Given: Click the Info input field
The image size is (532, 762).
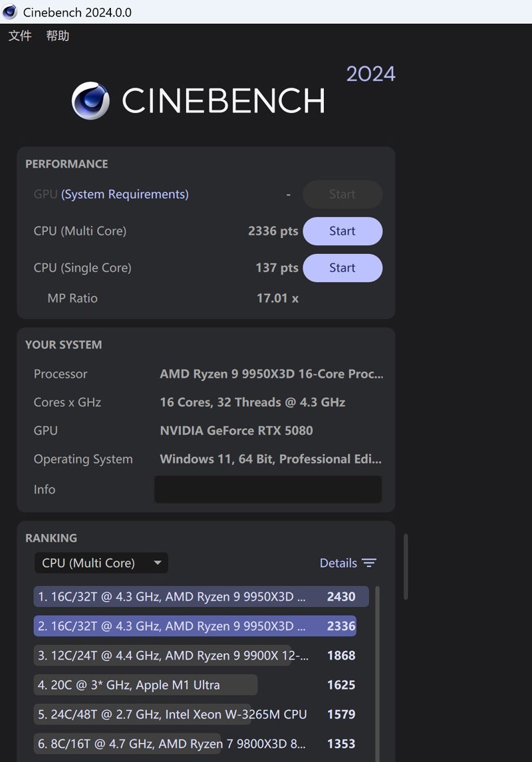Looking at the screenshot, I should point(267,489).
